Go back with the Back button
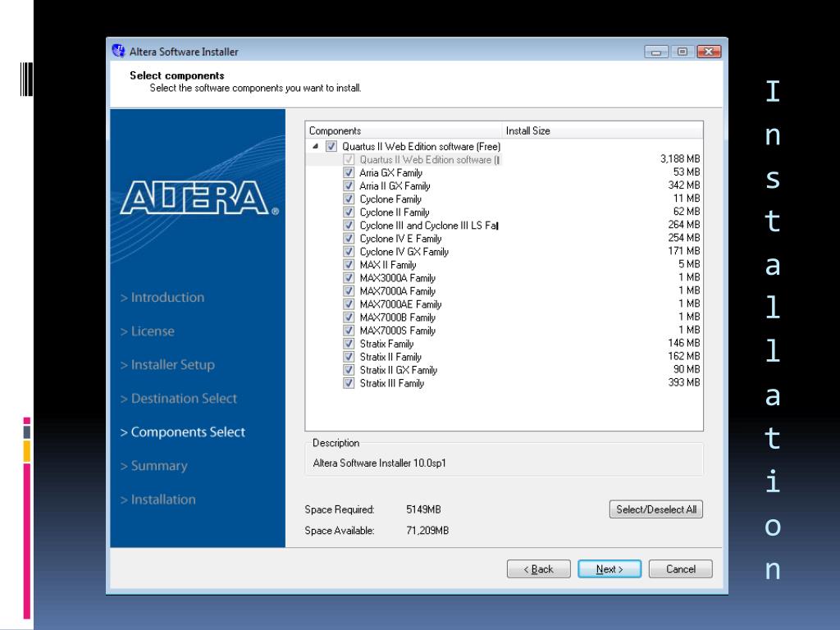 (538, 569)
